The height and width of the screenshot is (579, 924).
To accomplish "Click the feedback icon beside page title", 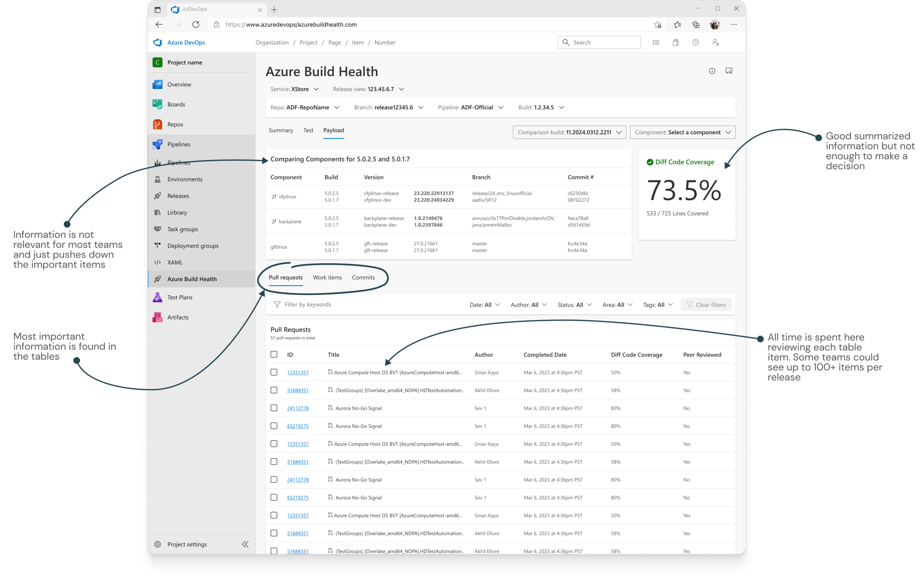I will (x=729, y=71).
